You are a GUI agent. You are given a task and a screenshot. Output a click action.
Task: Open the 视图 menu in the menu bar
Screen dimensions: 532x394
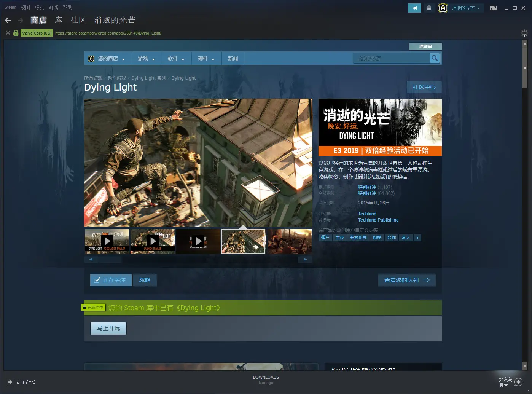coord(25,7)
